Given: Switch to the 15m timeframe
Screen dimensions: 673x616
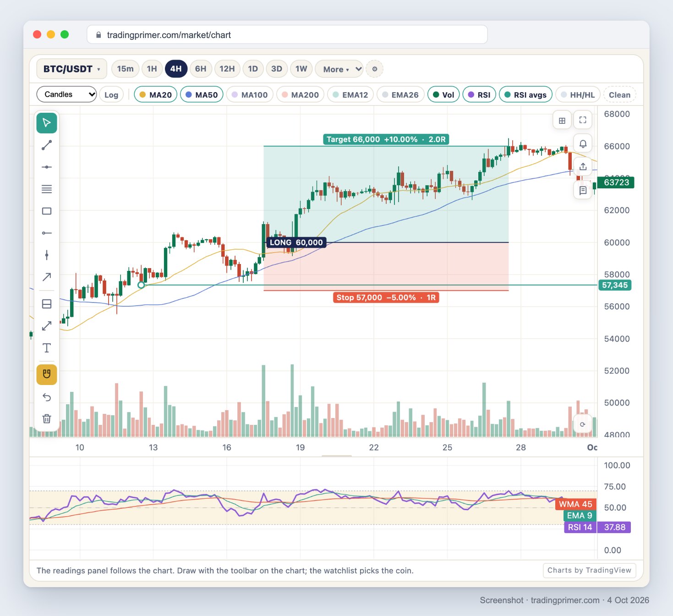Looking at the screenshot, I should point(125,69).
